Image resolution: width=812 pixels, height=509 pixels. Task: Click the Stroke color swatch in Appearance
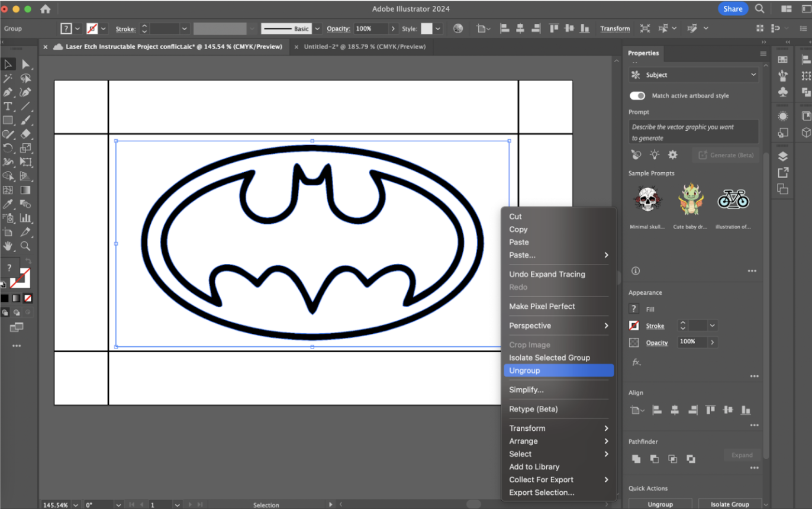(x=634, y=326)
